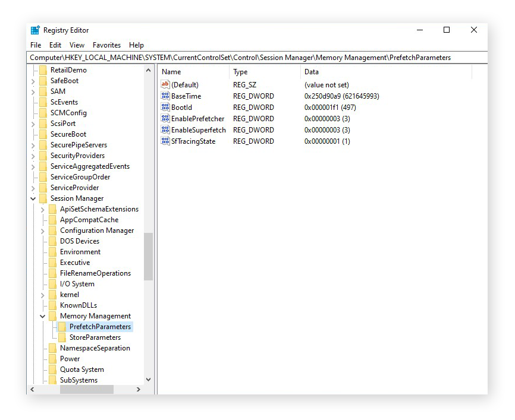
Task: Open the View menu
Action: [77, 45]
